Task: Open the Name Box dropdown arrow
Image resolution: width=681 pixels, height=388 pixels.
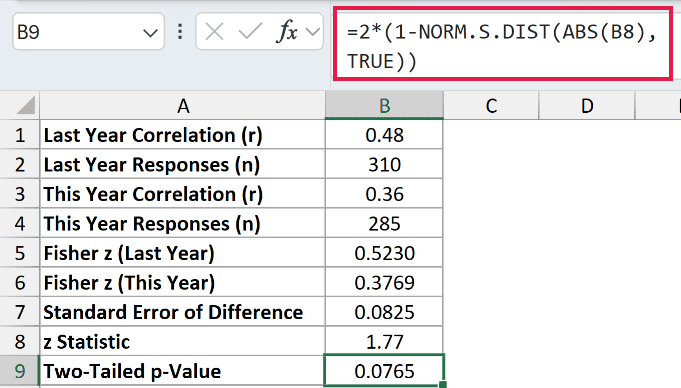Action: click(150, 33)
